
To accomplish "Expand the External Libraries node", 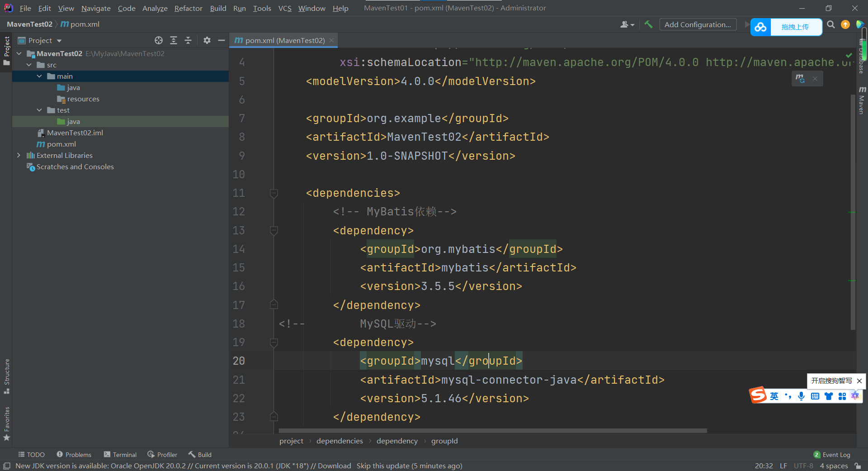I will click(x=19, y=155).
